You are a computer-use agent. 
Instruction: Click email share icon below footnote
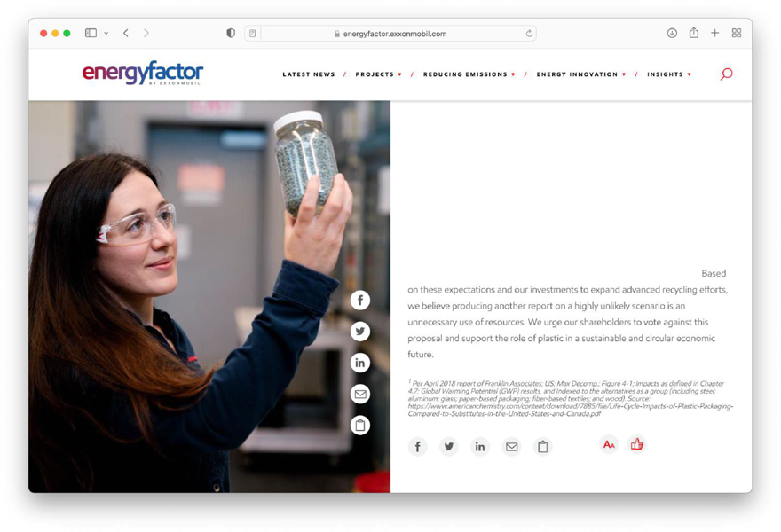coord(511,447)
